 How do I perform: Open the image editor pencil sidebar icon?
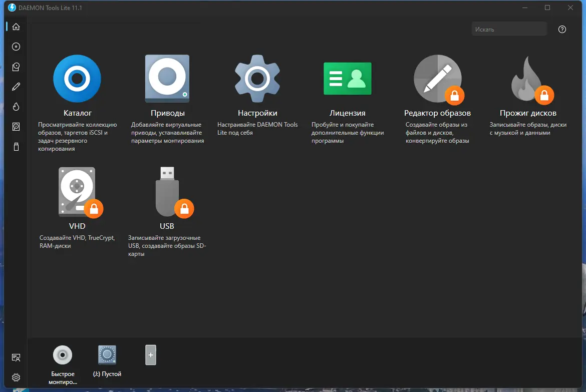click(x=16, y=87)
